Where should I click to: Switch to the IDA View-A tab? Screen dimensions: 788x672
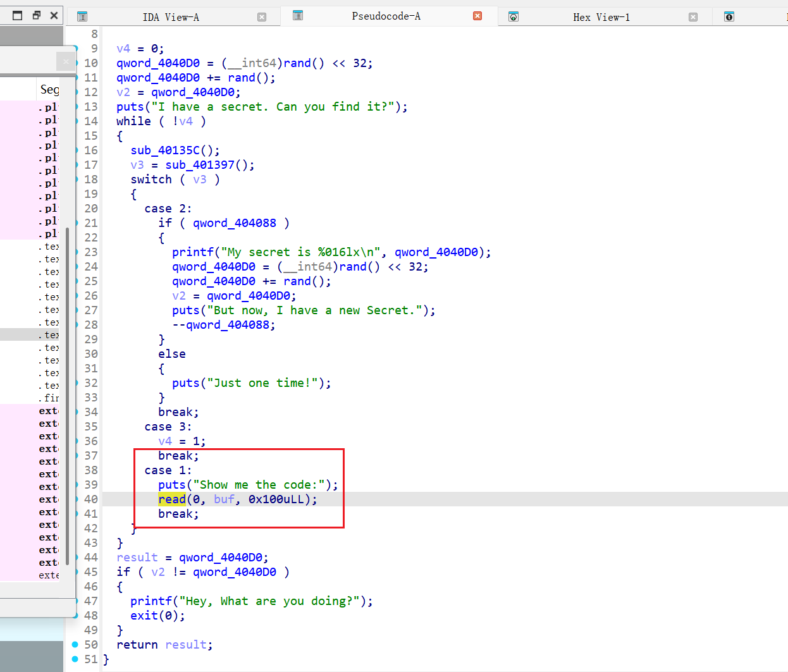pyautogui.click(x=171, y=17)
